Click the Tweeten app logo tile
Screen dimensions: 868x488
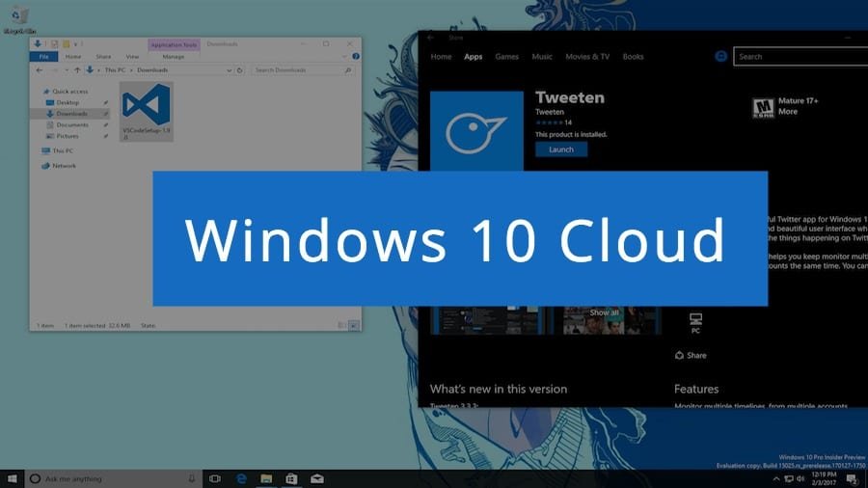tap(476, 131)
